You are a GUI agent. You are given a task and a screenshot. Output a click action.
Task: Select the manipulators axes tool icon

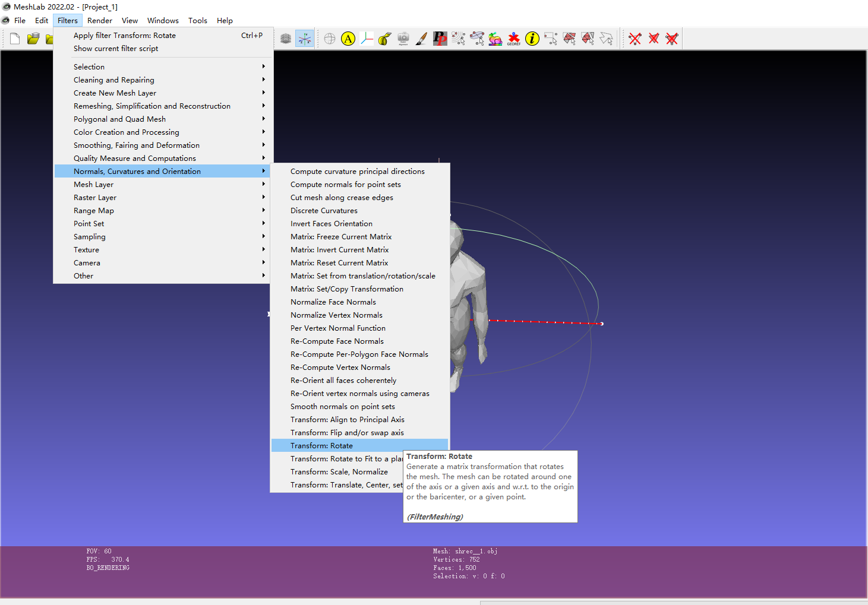point(367,39)
